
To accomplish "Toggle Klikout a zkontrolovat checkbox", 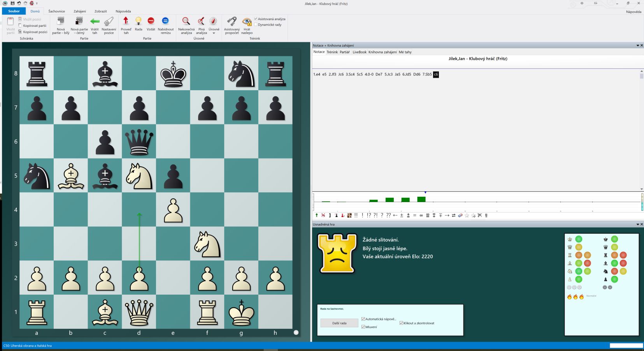I will pos(401,323).
